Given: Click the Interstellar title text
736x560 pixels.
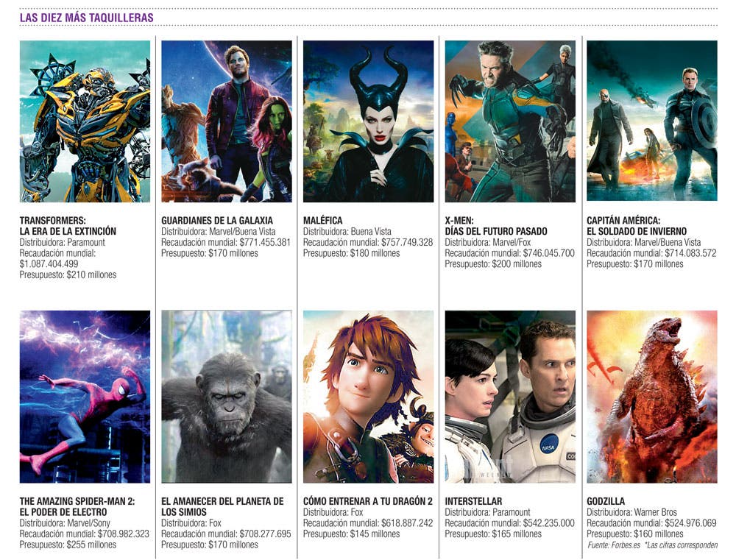Looking at the screenshot, I should click(473, 501).
